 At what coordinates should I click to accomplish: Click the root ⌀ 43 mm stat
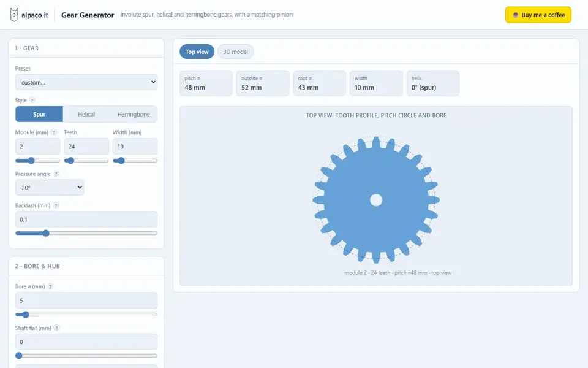pyautogui.click(x=319, y=83)
